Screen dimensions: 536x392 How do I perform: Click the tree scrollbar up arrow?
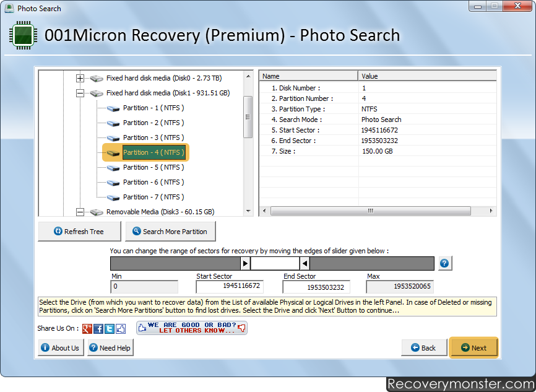click(x=248, y=76)
